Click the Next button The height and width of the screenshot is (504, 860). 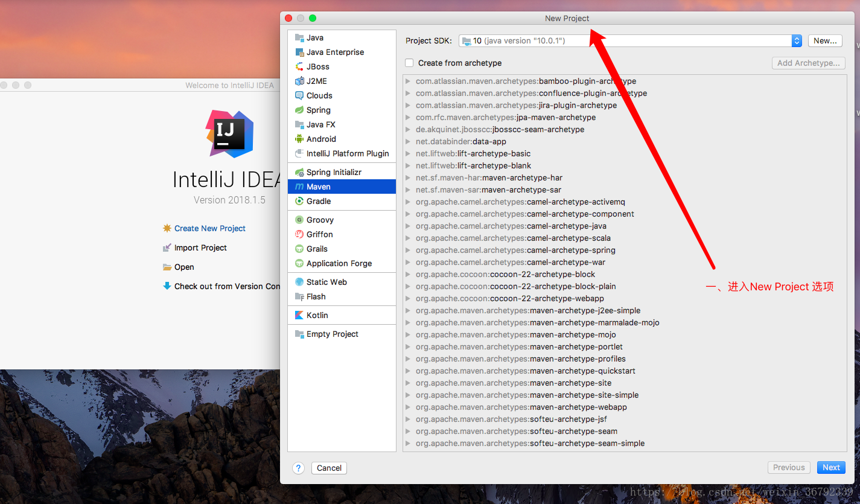tap(831, 467)
